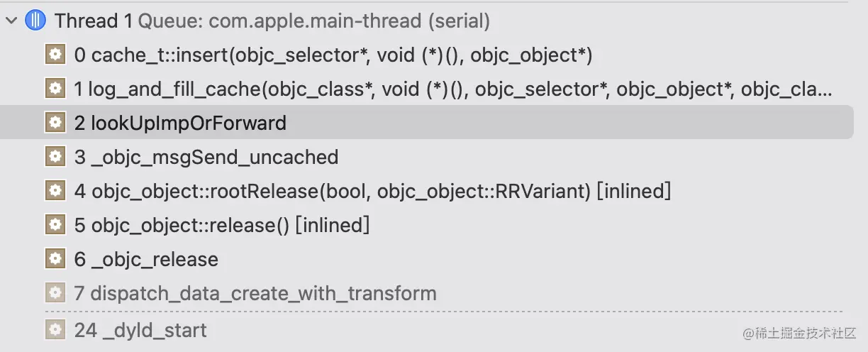Click the frame icon beside _objc_release
The height and width of the screenshot is (352, 868).
55,259
